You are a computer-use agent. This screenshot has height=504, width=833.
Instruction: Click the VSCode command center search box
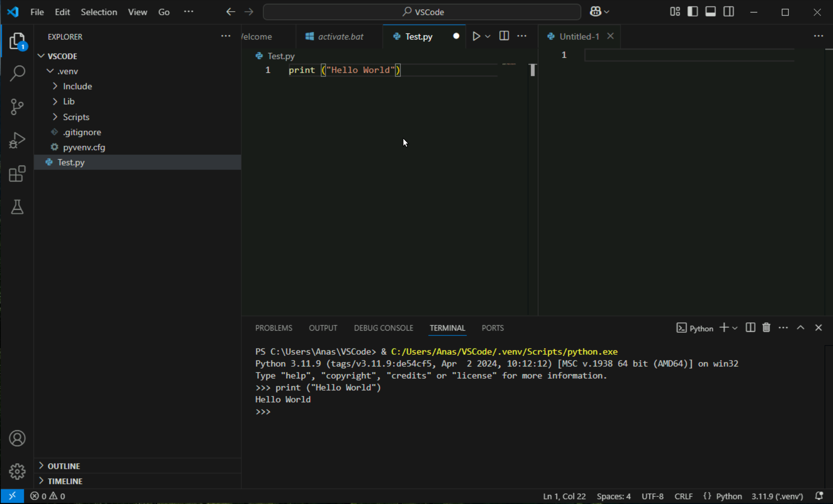pyautogui.click(x=422, y=12)
